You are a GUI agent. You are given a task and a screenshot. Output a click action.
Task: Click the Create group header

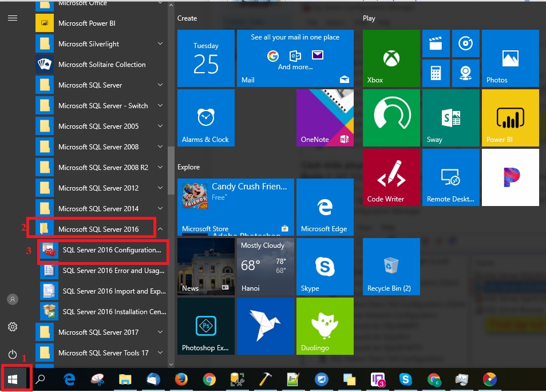[x=187, y=18]
